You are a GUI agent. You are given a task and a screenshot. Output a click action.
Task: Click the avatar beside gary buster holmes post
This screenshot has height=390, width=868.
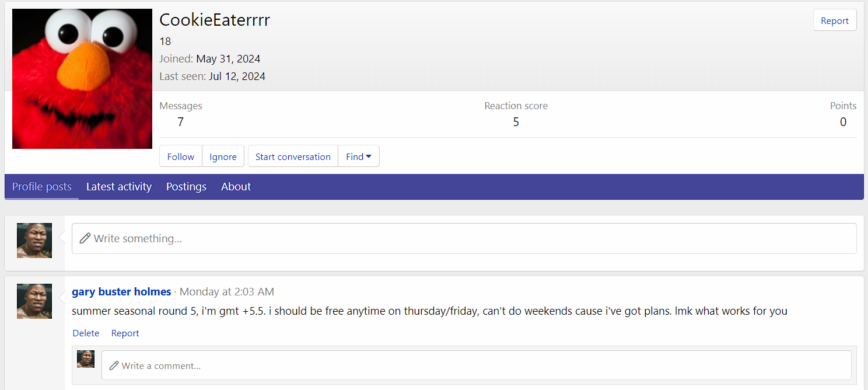34,301
